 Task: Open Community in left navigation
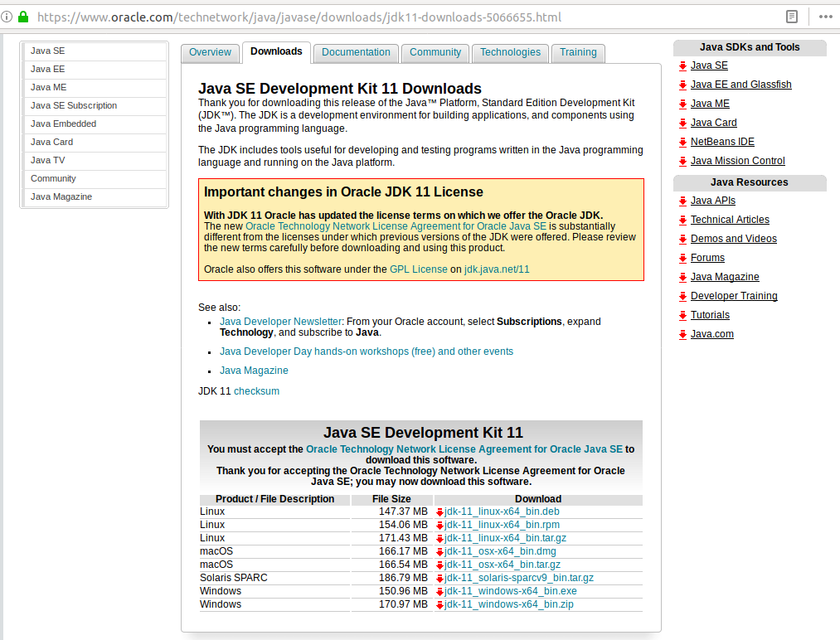[95, 178]
